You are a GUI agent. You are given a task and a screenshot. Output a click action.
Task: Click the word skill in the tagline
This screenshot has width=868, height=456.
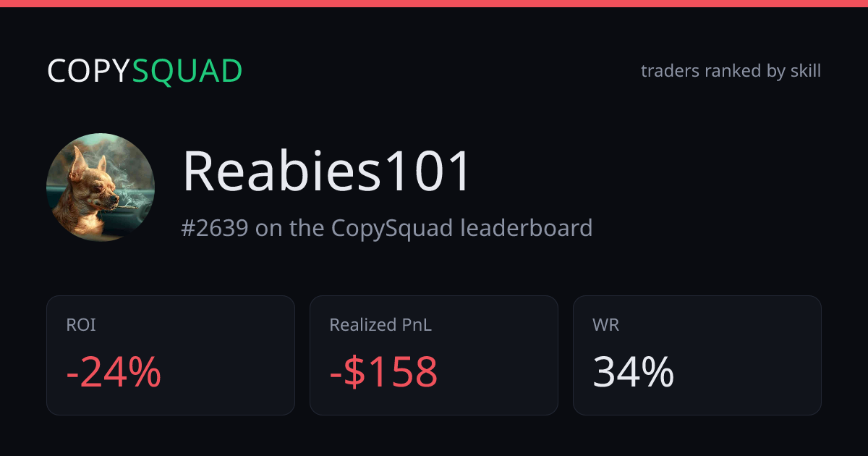[805, 71]
